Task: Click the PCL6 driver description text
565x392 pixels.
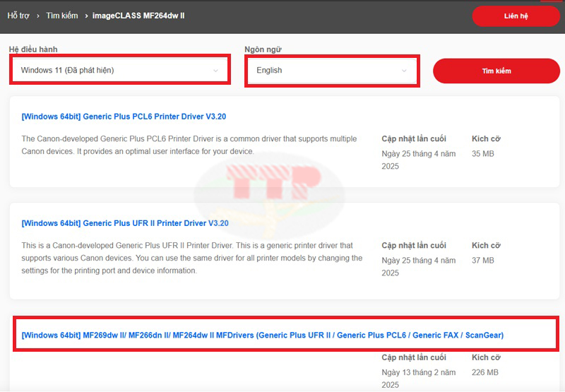Action: click(x=189, y=145)
